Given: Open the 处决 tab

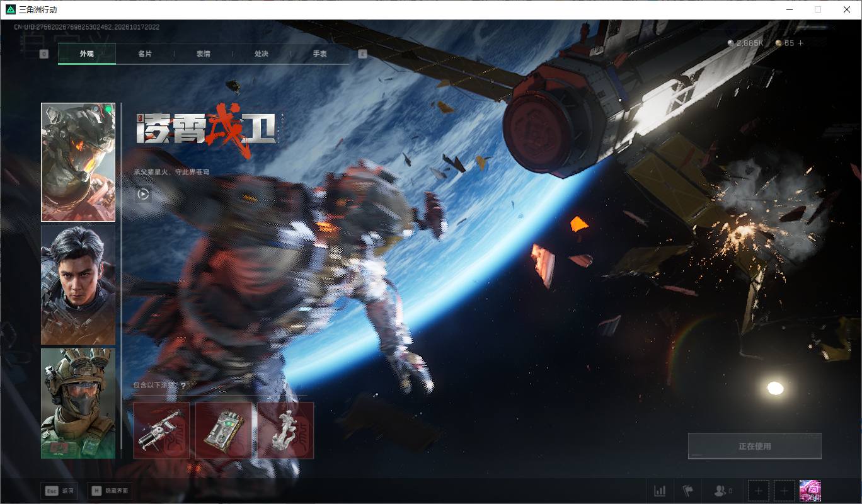Looking at the screenshot, I should tap(261, 54).
